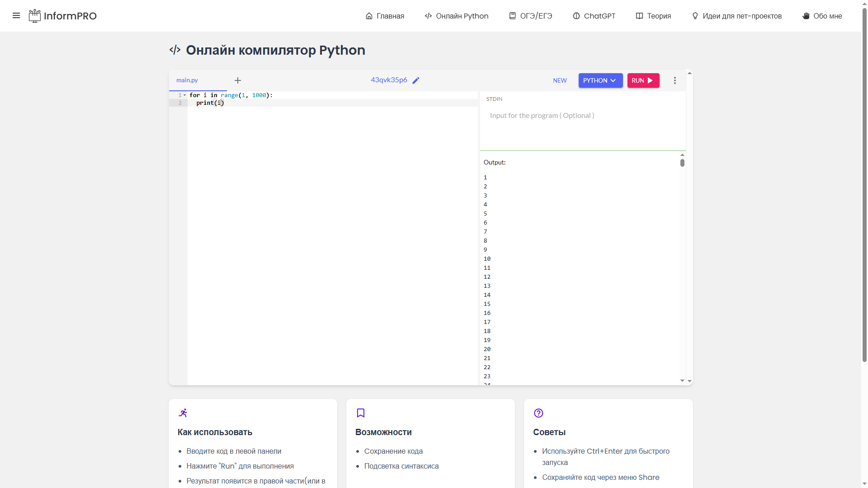Viewport: 868px width, 488px height.
Task: Click the page scrollbar thumb
Action: (x=864, y=185)
